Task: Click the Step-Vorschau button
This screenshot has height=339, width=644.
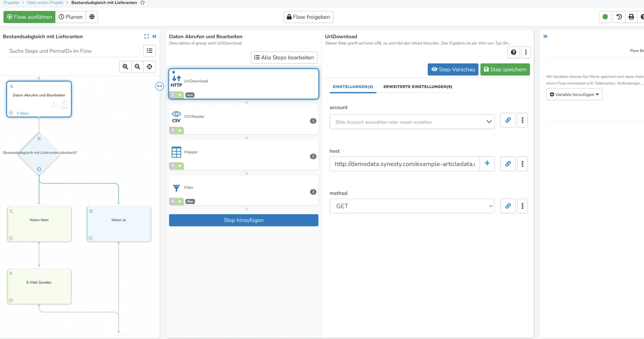Action: tap(453, 69)
